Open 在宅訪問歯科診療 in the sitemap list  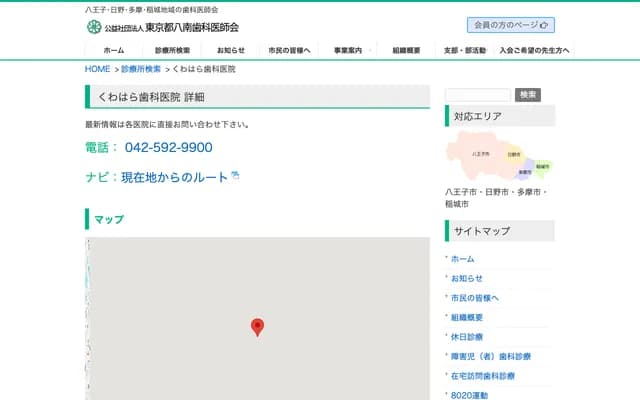[x=483, y=376]
